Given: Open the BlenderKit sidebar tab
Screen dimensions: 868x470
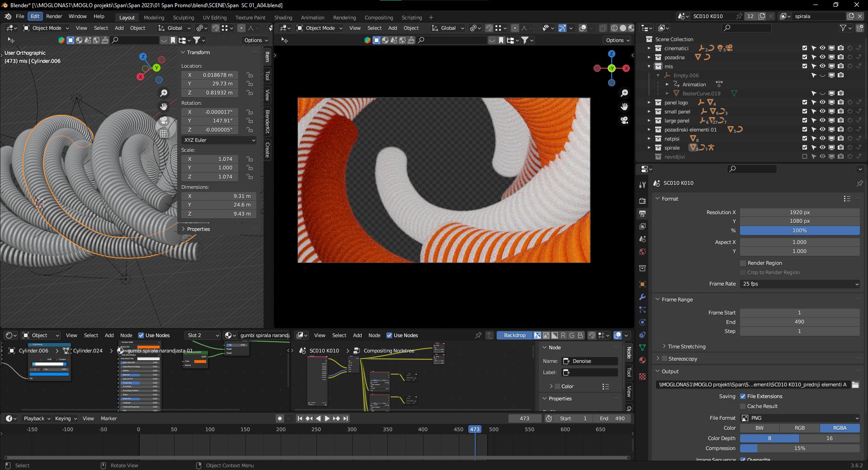Looking at the screenshot, I should (267, 121).
